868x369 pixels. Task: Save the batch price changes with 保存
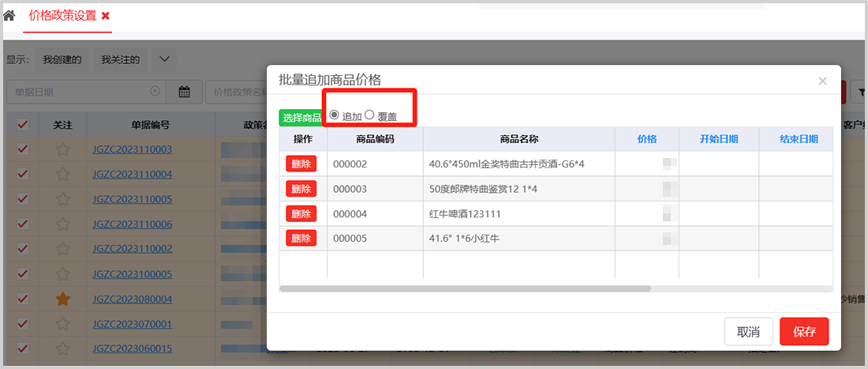pyautogui.click(x=803, y=331)
